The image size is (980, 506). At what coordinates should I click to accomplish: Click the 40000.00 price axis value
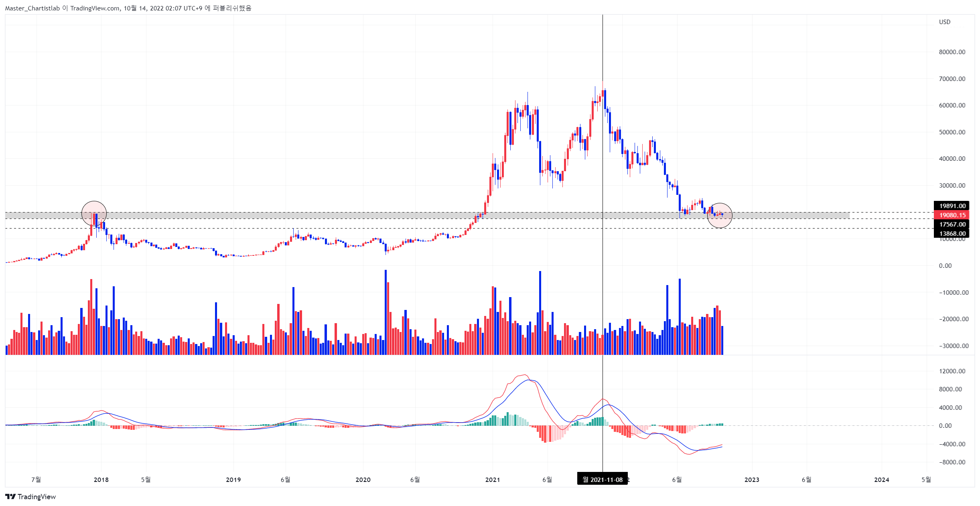[x=952, y=159]
